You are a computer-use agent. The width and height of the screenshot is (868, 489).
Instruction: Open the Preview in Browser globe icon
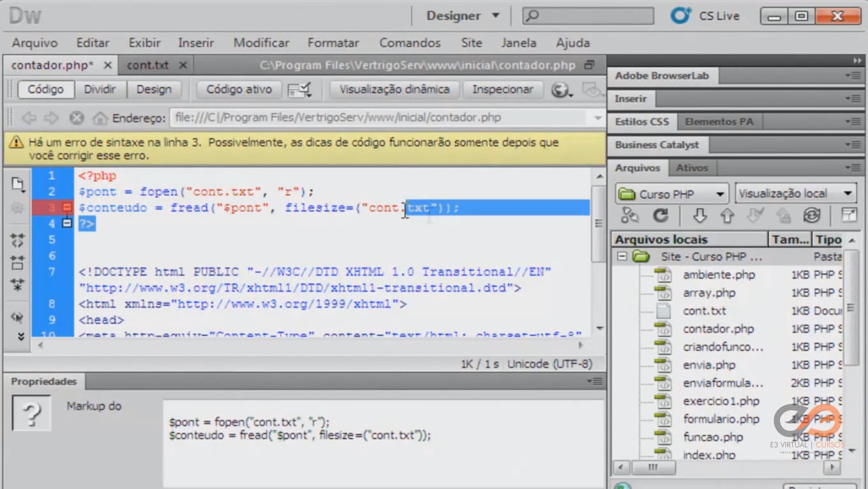[x=561, y=90]
